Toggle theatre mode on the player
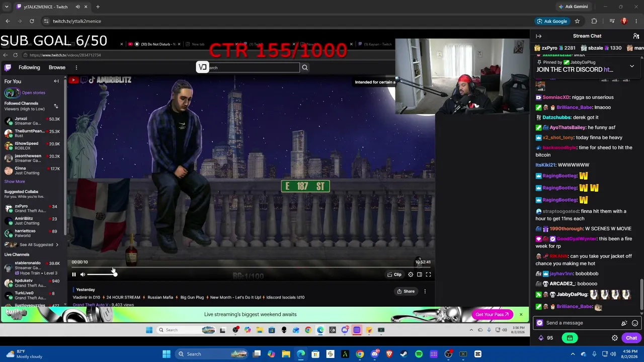644x362 pixels. pos(419,275)
